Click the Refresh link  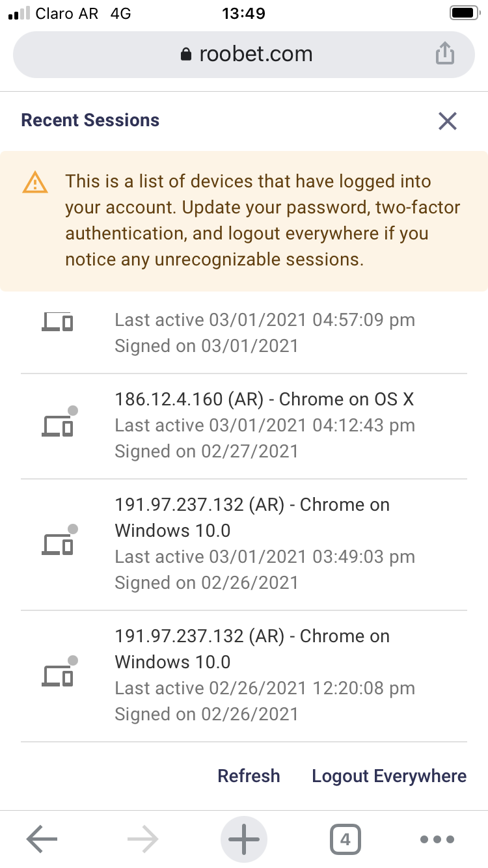tap(249, 776)
